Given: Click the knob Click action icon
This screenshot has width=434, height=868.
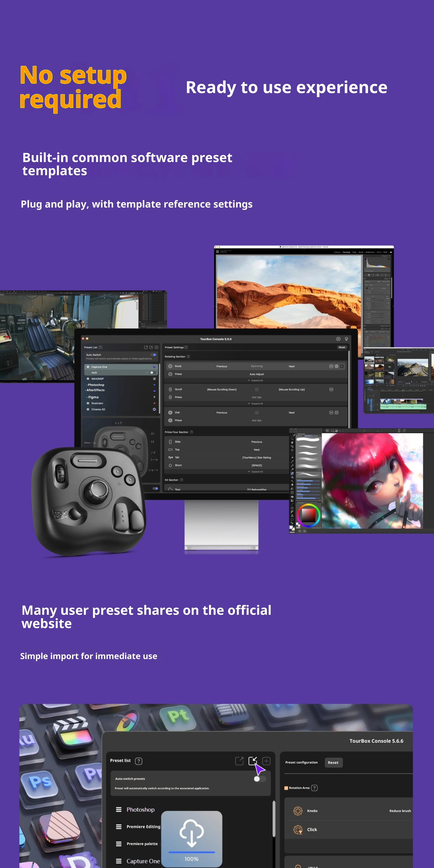Looking at the screenshot, I should click(298, 829).
